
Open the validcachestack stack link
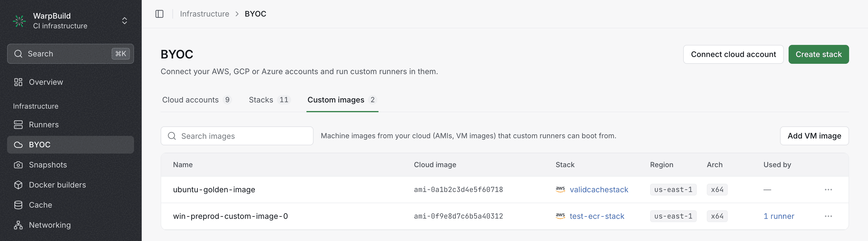click(599, 189)
